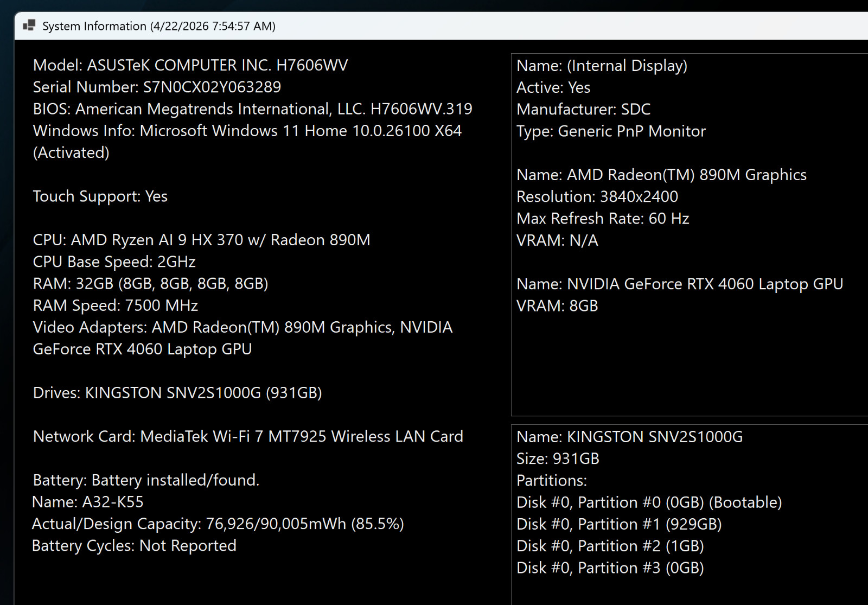Click the Model ASUSTeK H7606WV line
The height and width of the screenshot is (605, 868).
[x=190, y=65]
